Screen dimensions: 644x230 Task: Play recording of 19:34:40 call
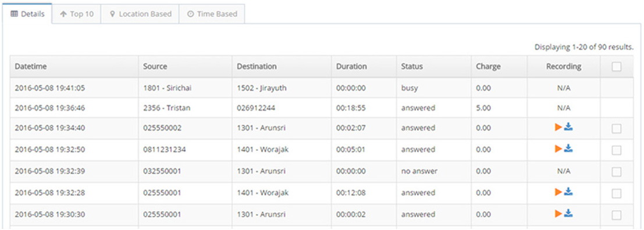[558, 127]
